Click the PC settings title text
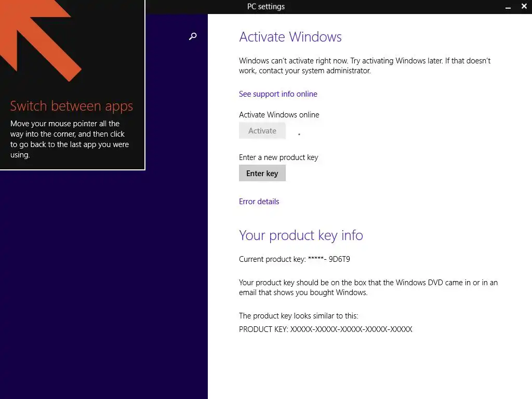Image resolution: width=532 pixels, height=399 pixels. [266, 6]
